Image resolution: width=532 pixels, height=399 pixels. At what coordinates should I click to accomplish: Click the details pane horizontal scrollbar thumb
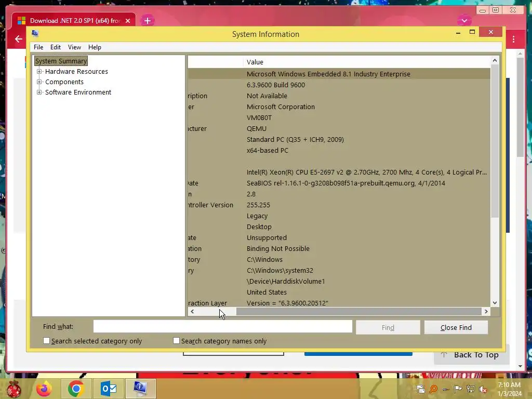pyautogui.click(x=358, y=312)
